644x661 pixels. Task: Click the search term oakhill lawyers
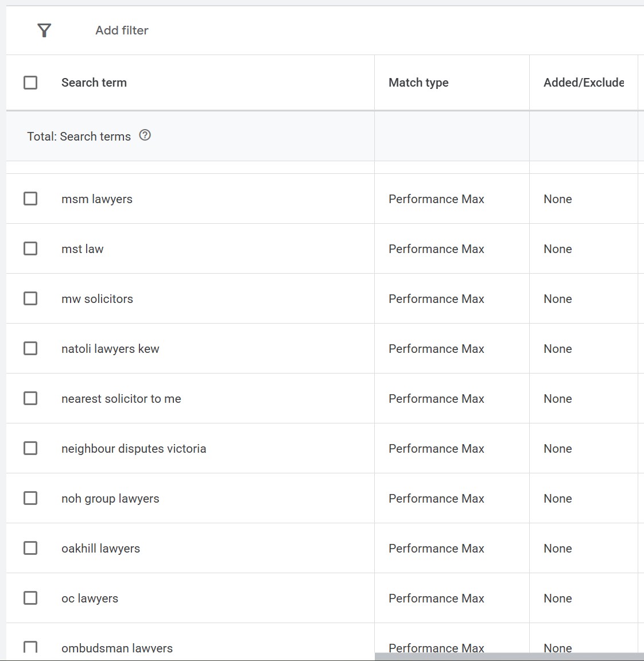point(100,549)
